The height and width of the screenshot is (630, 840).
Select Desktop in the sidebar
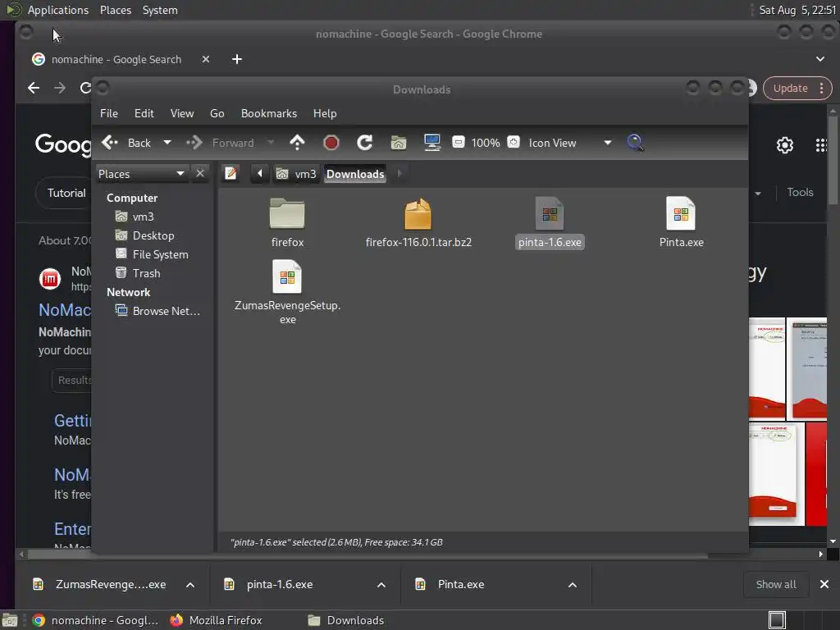coord(144,235)
